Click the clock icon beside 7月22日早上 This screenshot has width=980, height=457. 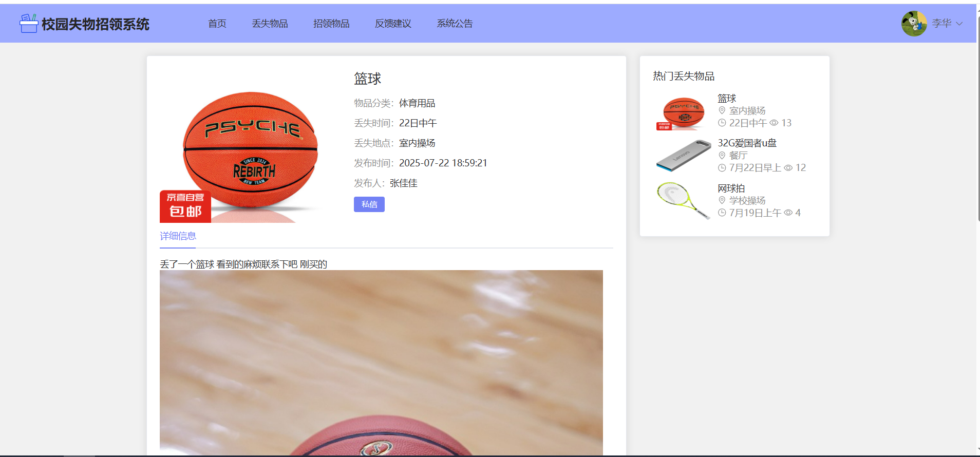pos(722,168)
